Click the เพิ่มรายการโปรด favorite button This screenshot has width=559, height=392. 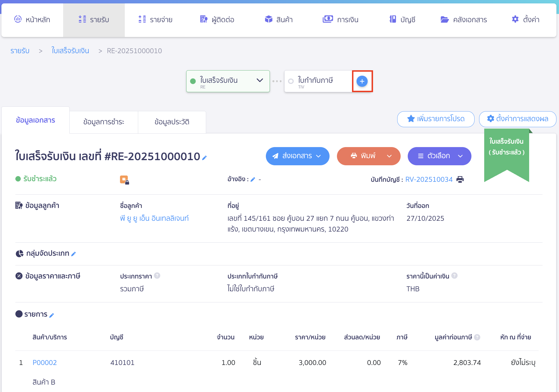435,119
